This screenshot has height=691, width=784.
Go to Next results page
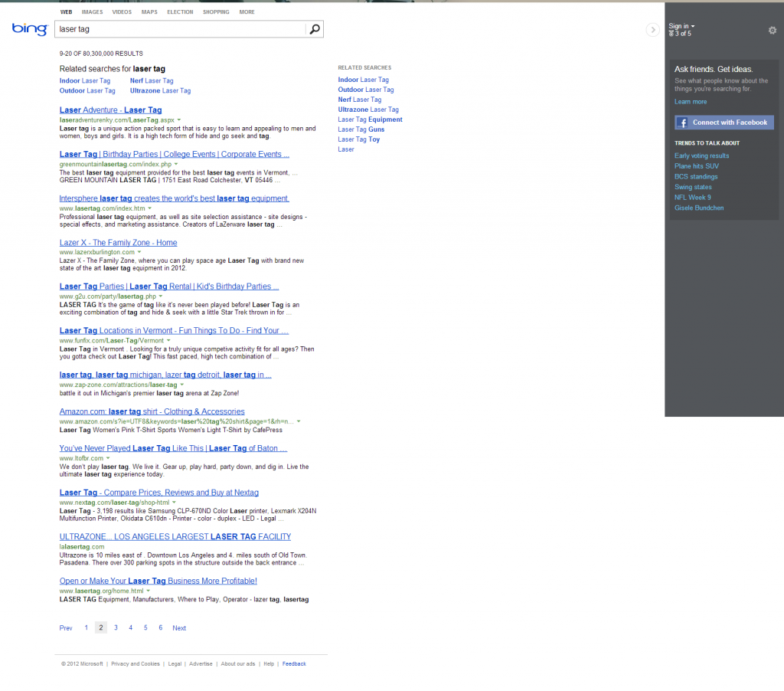click(x=179, y=628)
